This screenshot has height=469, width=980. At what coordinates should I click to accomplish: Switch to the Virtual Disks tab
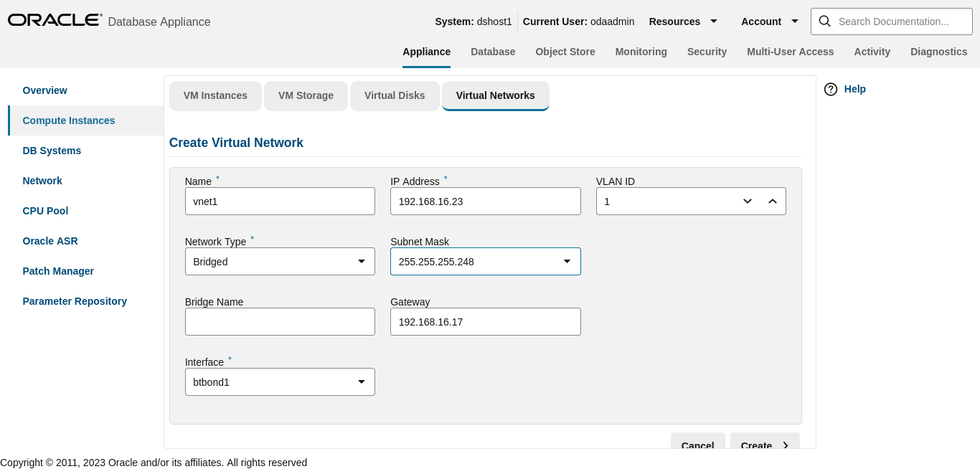(x=395, y=95)
